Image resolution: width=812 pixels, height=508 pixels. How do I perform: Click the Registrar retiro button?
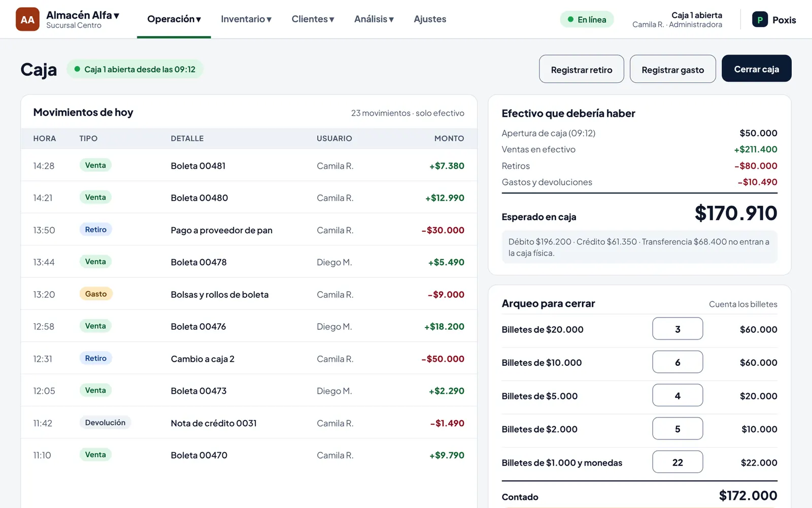click(582, 69)
